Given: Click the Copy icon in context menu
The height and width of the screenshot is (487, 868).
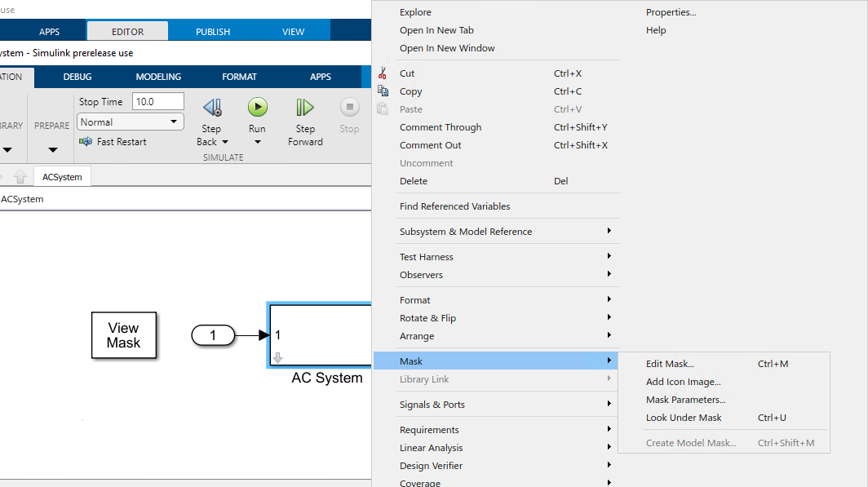Looking at the screenshot, I should click(x=384, y=91).
